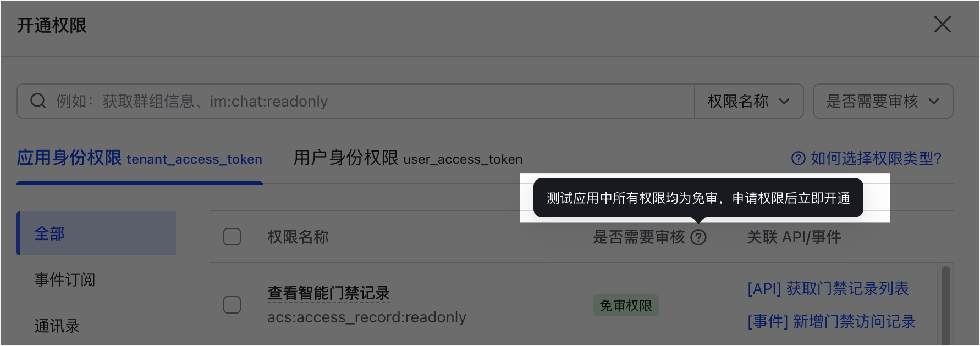Check the 查看智能门禁记录 permission checkbox
This screenshot has height=346, width=980.
click(x=232, y=305)
